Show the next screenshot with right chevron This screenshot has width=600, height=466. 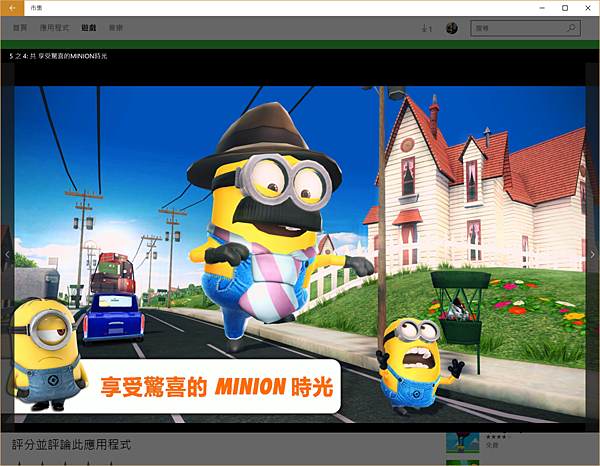pyautogui.click(x=593, y=254)
